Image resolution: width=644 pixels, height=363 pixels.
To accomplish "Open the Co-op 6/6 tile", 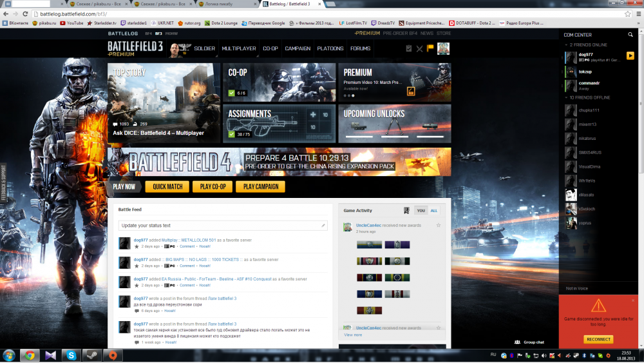I will click(279, 83).
